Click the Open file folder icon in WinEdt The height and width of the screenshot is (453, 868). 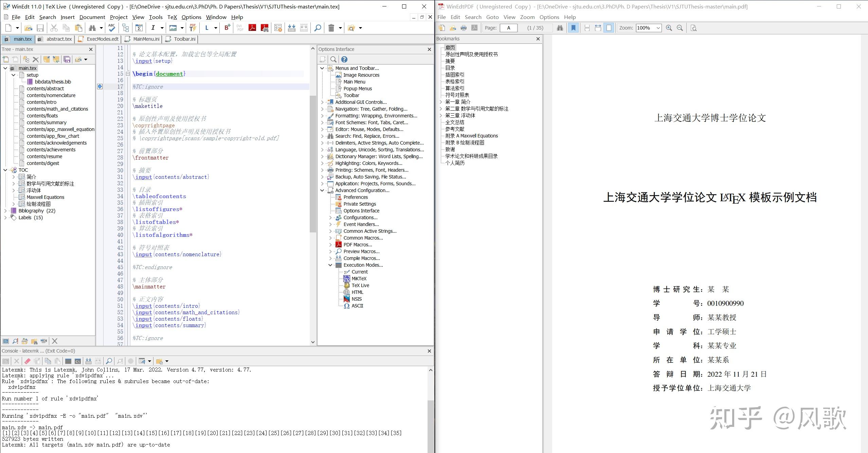28,28
